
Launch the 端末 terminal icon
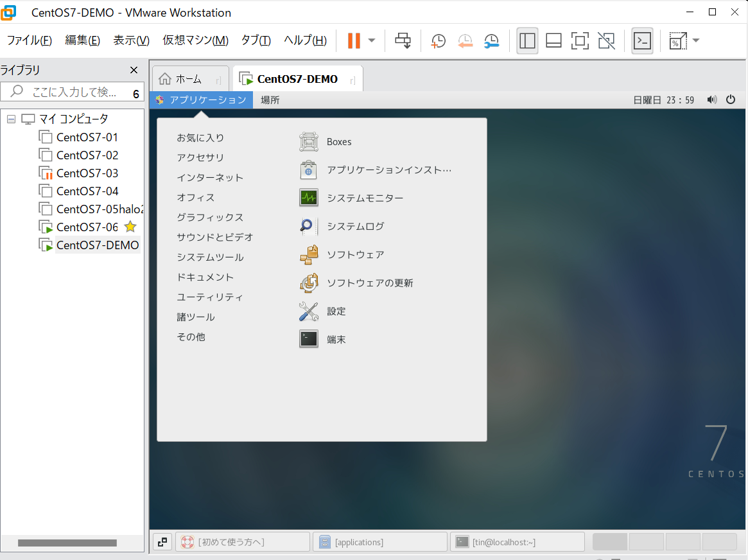[x=309, y=339]
